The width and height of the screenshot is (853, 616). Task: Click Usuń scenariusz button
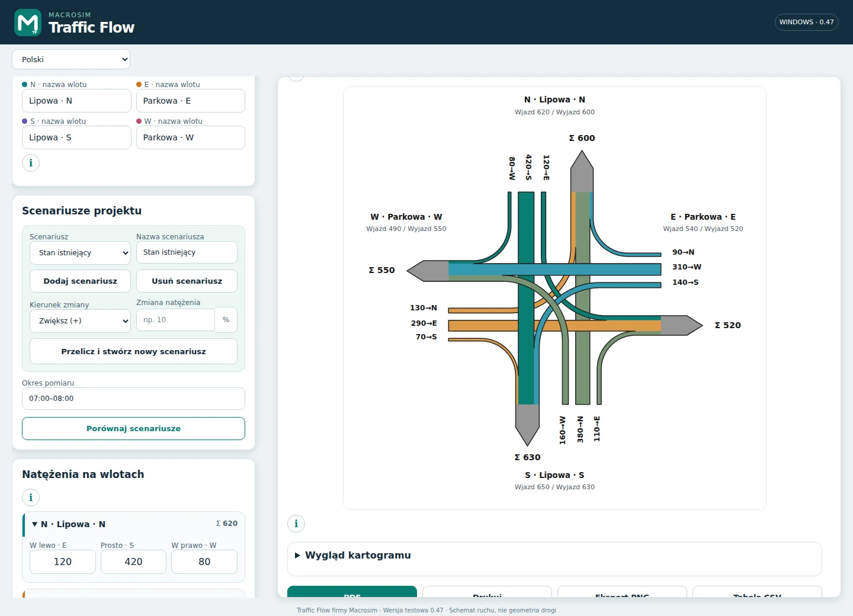click(187, 281)
